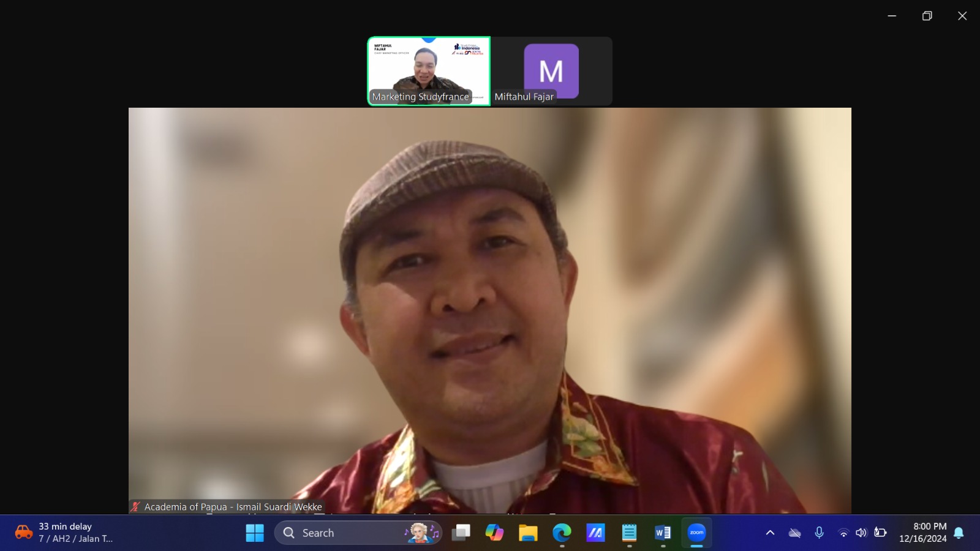Image resolution: width=980 pixels, height=551 pixels.
Task: Expand the hidden tray icons chevron
Action: pos(770,533)
